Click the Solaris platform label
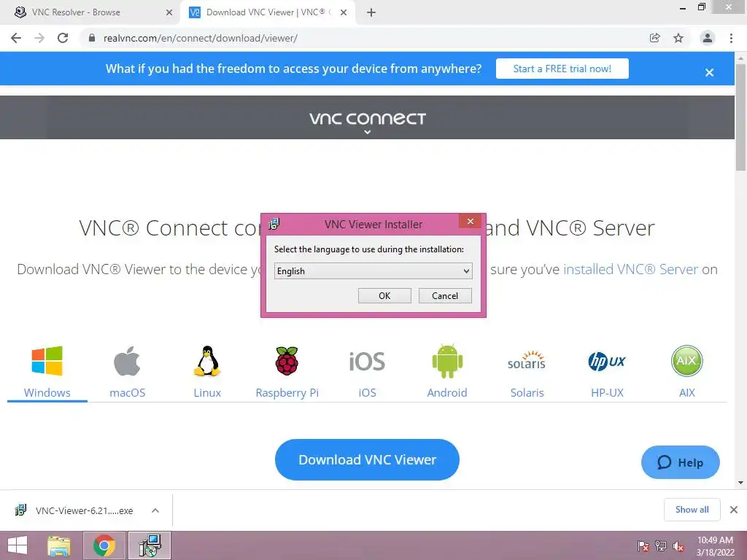The image size is (747, 560). pos(527,392)
